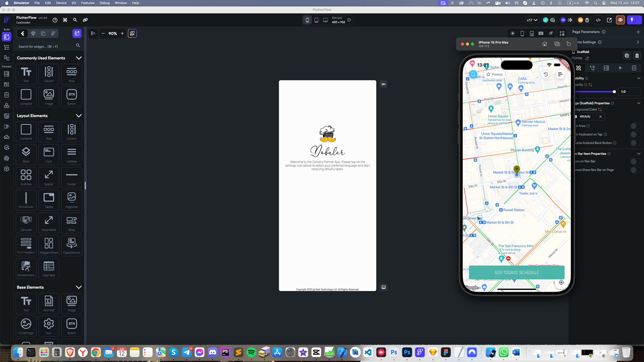Toggle light/dark mode sun icon
The width and height of the screenshot is (644, 362).
(x=513, y=33)
